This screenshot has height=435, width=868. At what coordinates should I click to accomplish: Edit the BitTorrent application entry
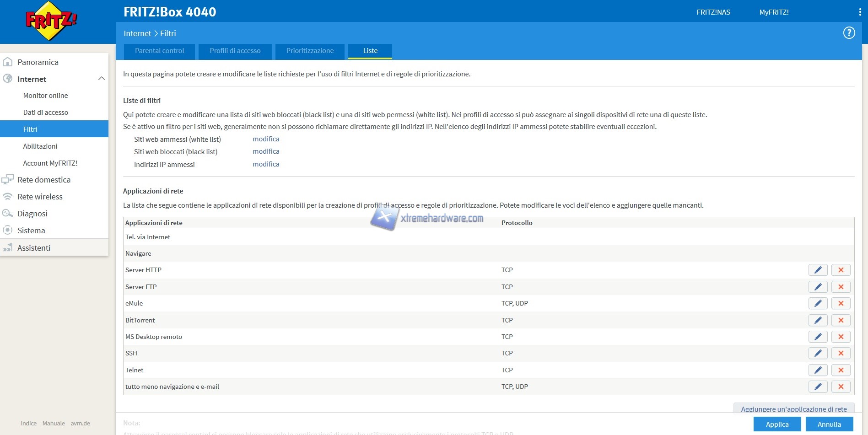pos(818,320)
